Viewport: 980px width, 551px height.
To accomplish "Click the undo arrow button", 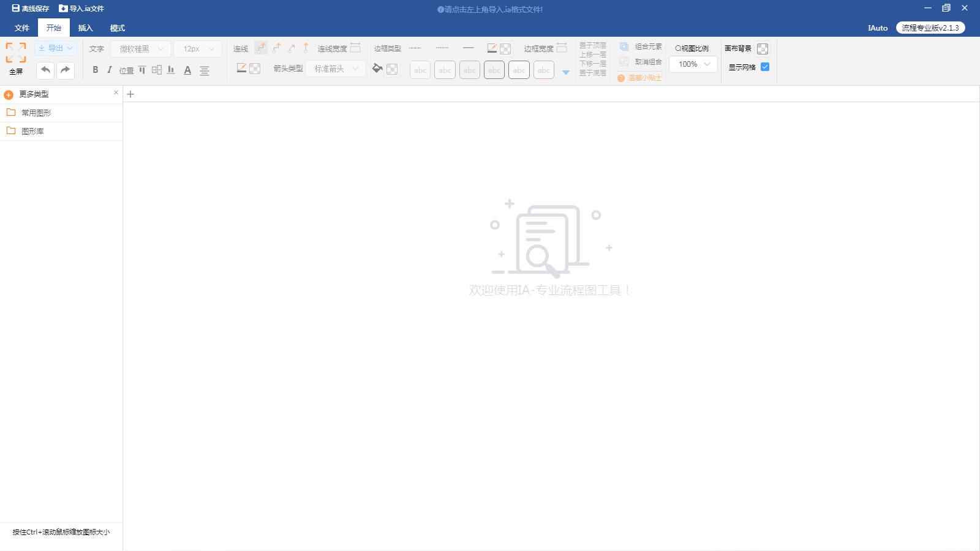I will tap(45, 70).
